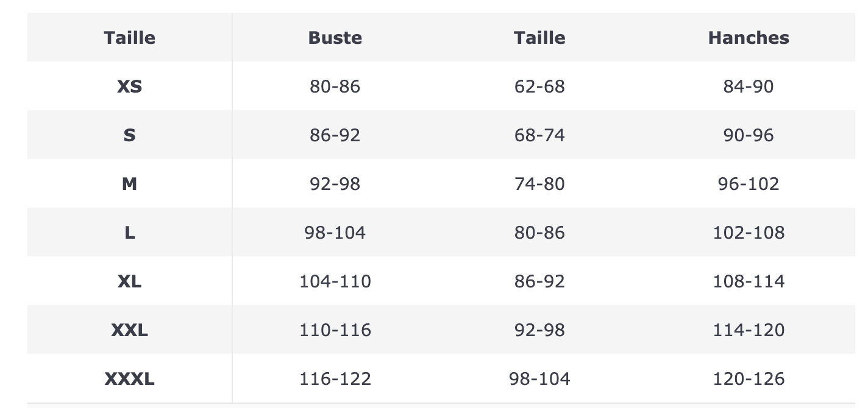Select the XXL size row label

tap(129, 330)
